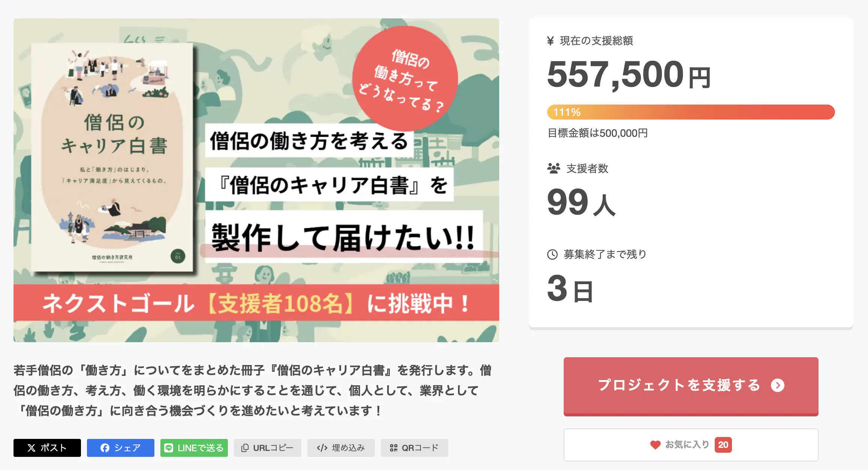The width and height of the screenshot is (868, 470).
Task: Click the yen icon beside 現在の支援総額
Action: pyautogui.click(x=550, y=41)
